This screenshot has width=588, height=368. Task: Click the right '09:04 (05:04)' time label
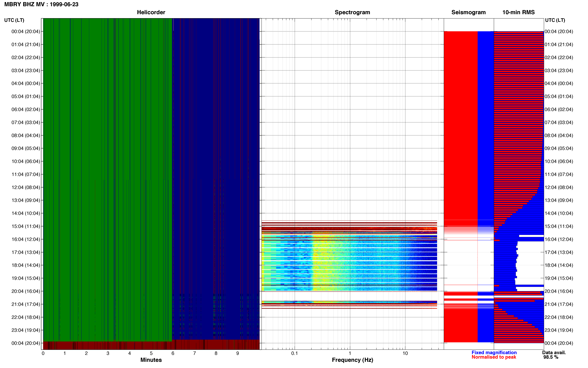pyautogui.click(x=559, y=148)
